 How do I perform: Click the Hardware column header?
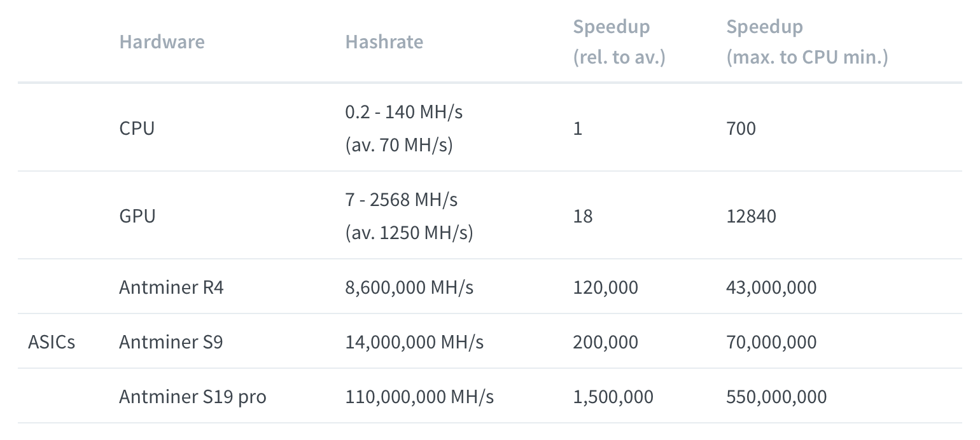click(162, 42)
